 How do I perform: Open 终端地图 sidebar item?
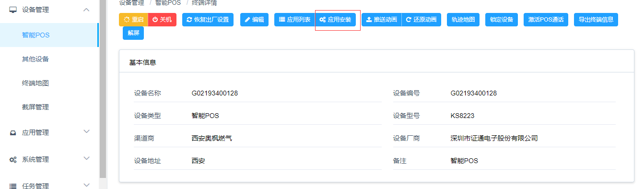35,83
